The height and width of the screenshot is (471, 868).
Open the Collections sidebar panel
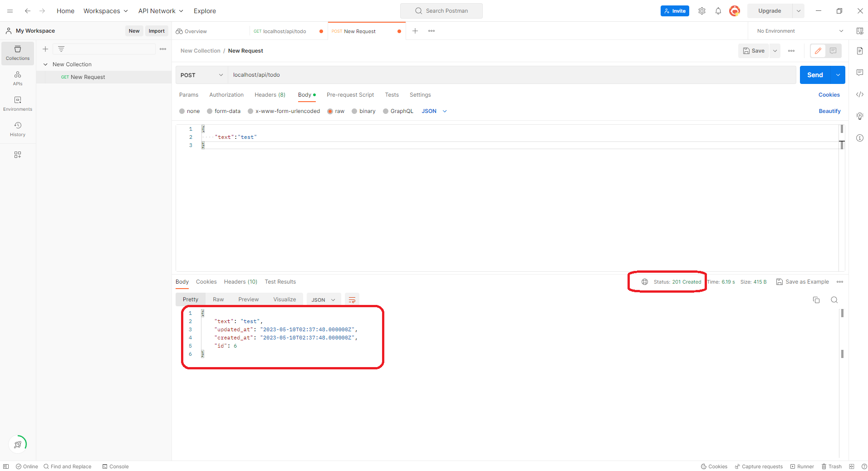pyautogui.click(x=17, y=53)
